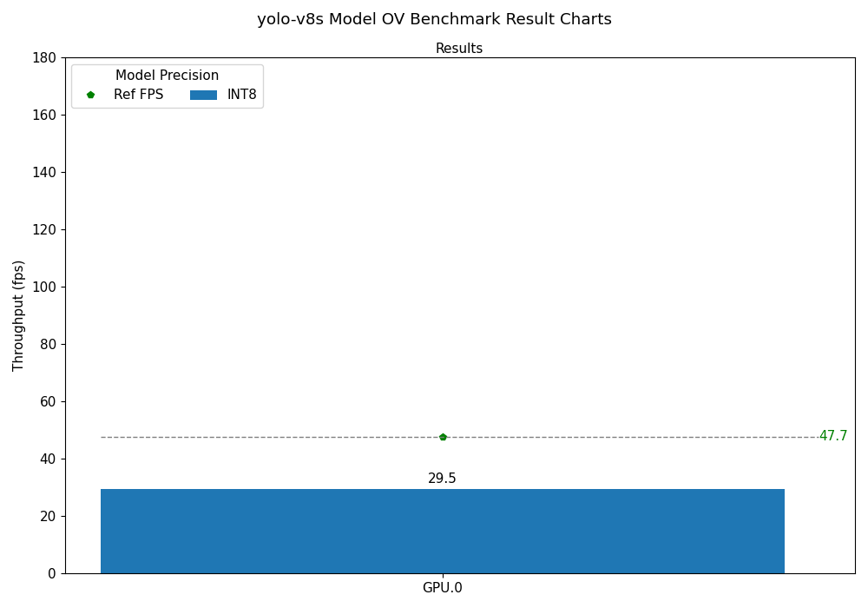
Task: Click the 180 y-axis tick label
Action: 43,58
